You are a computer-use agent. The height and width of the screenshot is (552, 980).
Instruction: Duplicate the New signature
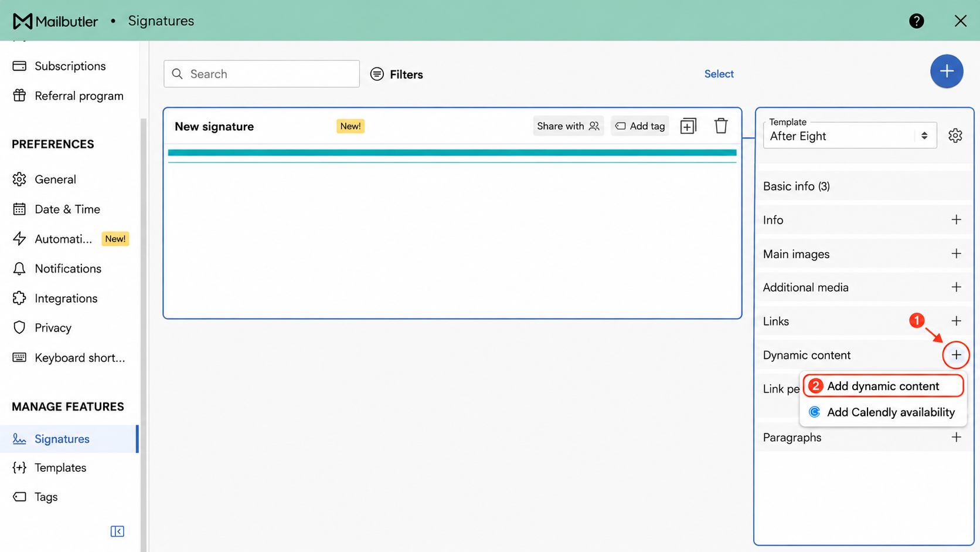pos(688,126)
